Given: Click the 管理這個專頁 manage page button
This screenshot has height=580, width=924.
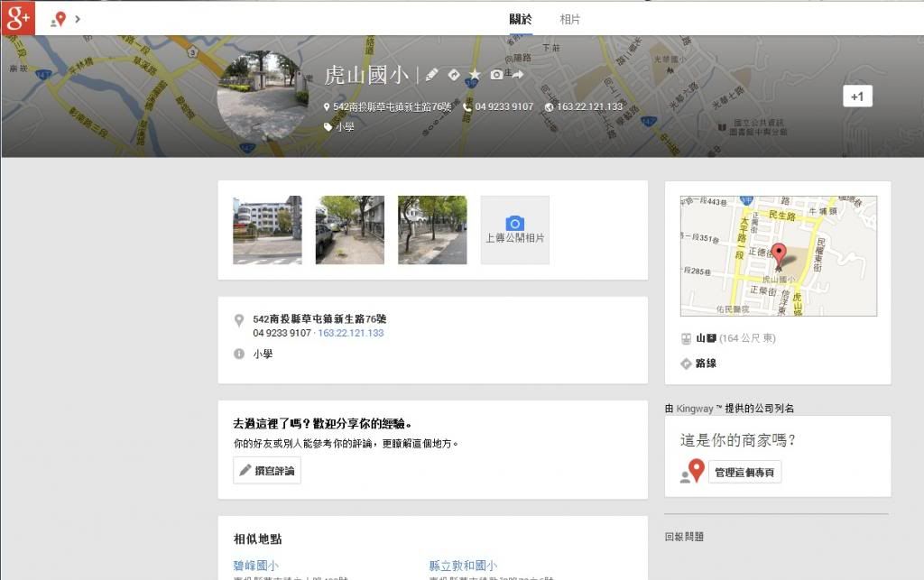Looking at the screenshot, I should click(744, 473).
